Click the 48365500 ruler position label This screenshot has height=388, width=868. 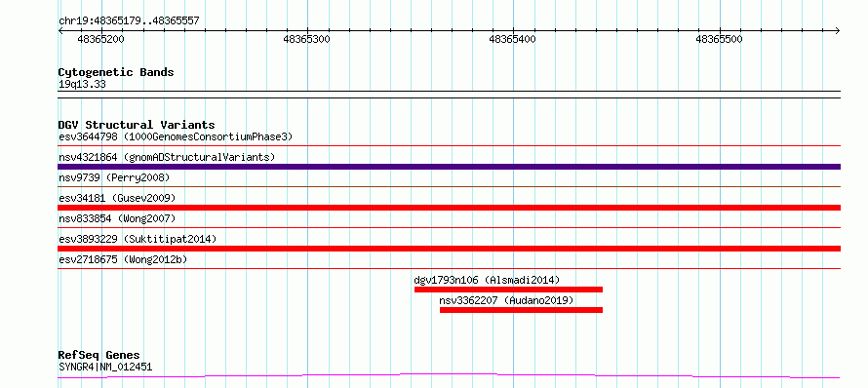(719, 39)
